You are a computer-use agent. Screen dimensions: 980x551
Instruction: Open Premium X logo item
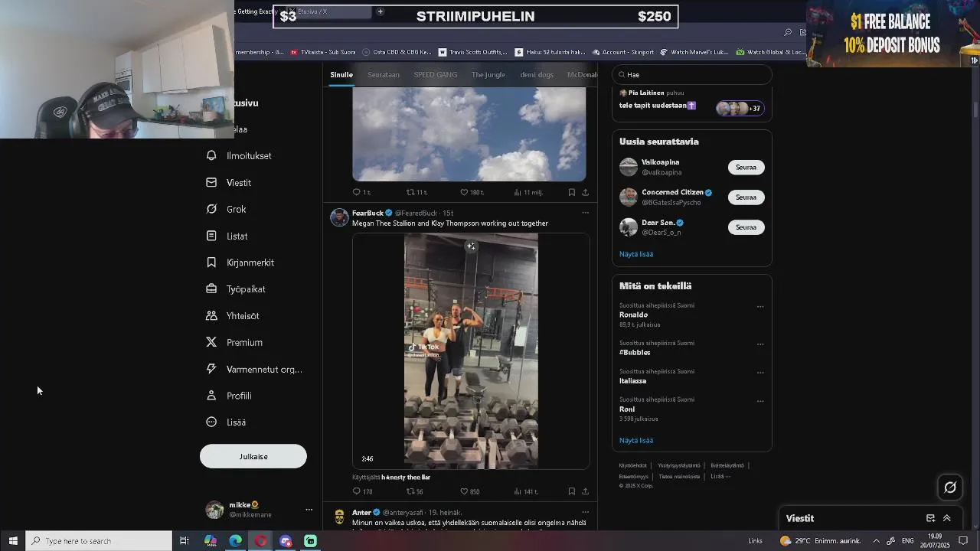coord(234,343)
